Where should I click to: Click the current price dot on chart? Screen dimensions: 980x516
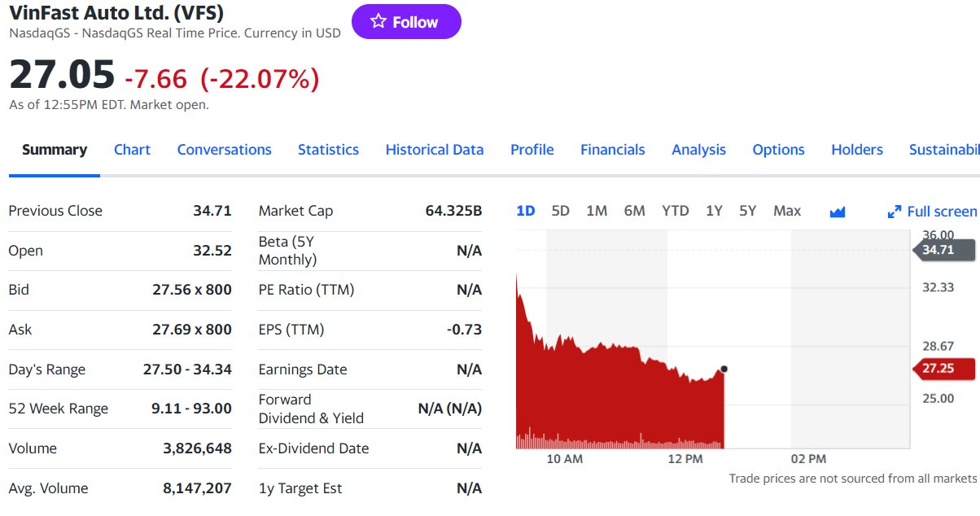click(724, 369)
